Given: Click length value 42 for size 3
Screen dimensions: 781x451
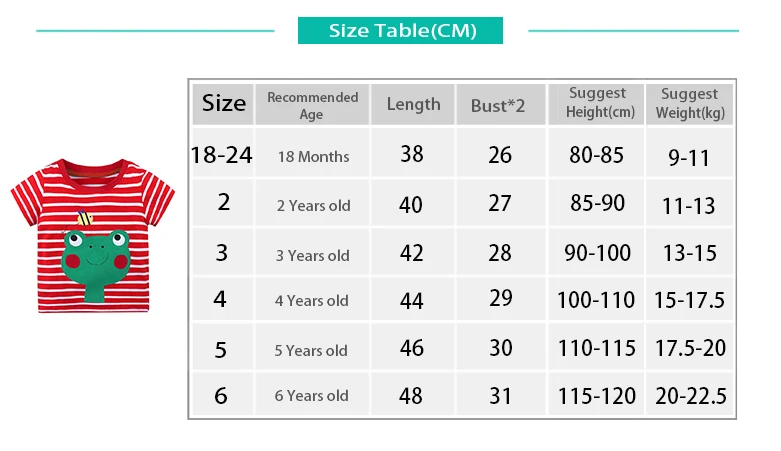Looking at the screenshot, I should 413,252.
